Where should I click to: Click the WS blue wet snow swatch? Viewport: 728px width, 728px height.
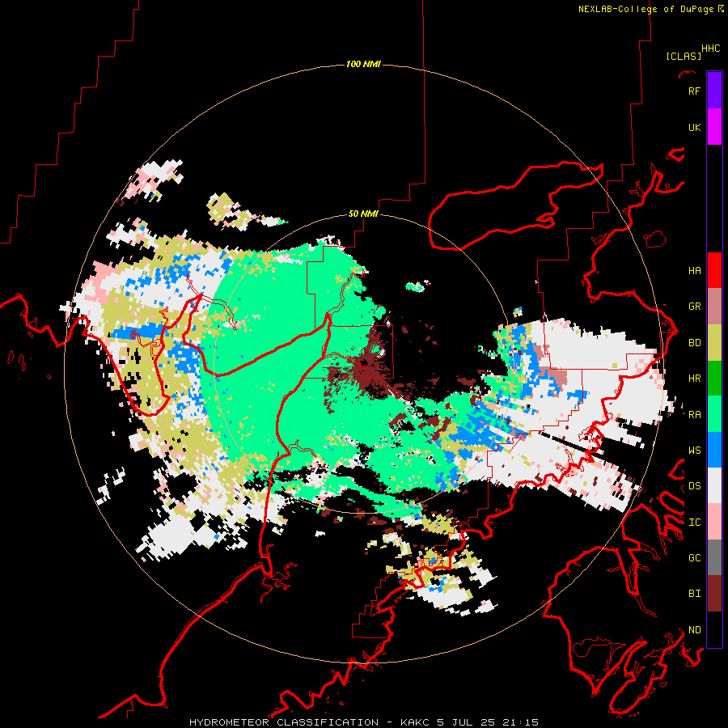click(714, 450)
